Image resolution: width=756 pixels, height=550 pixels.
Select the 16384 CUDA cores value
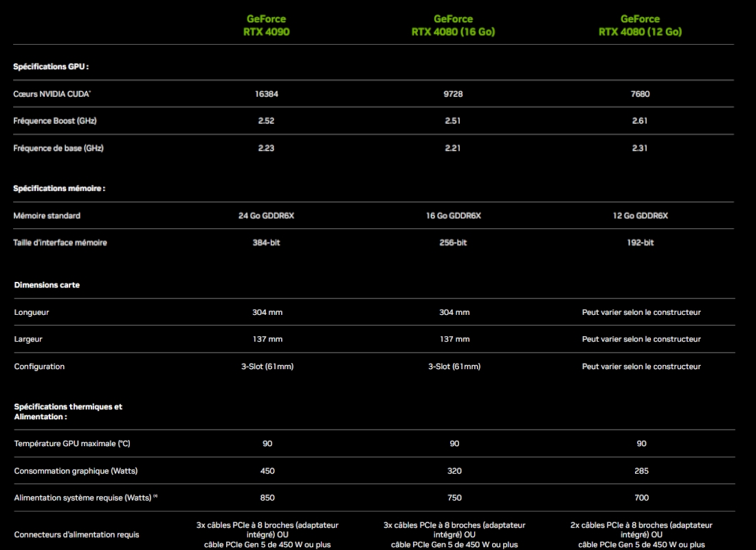[x=267, y=94]
